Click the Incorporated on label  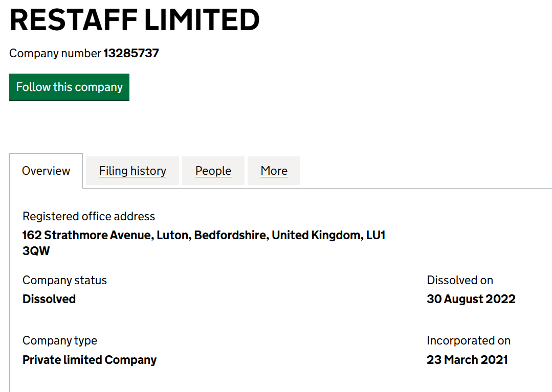coord(469,340)
